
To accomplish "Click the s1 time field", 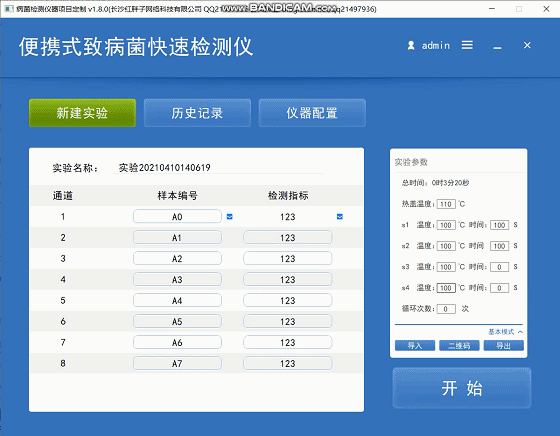I will coord(499,225).
